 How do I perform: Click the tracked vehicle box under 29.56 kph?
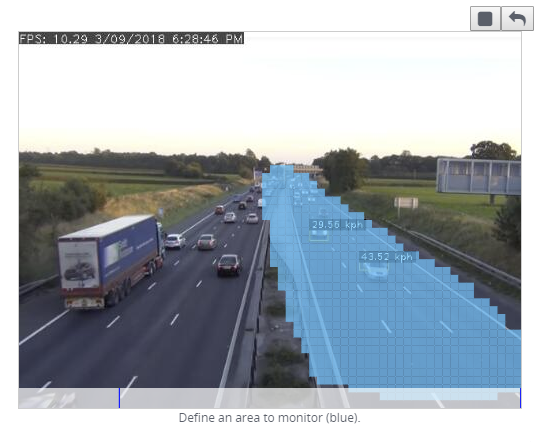point(319,235)
